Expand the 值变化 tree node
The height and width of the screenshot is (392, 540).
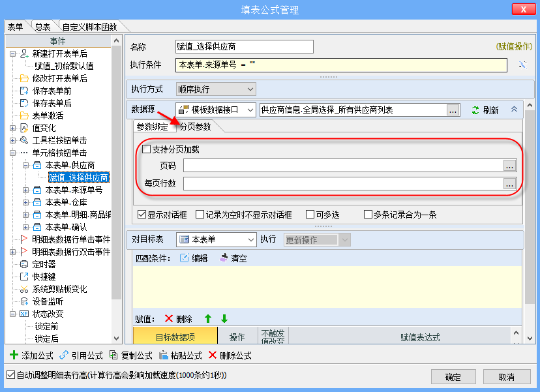pyautogui.click(x=13, y=128)
